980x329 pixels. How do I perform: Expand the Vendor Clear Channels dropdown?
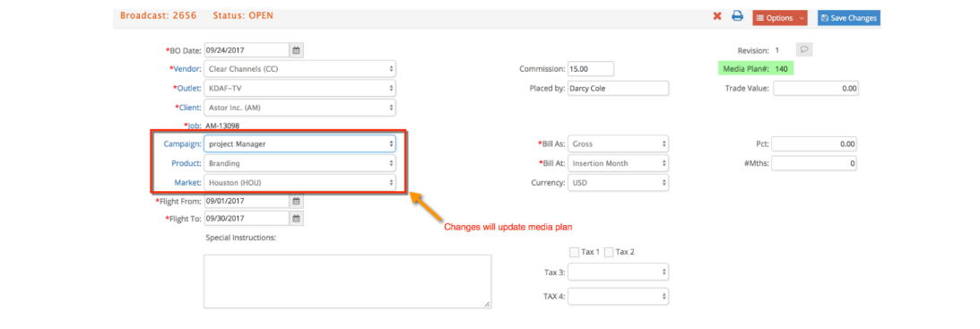[x=300, y=69]
